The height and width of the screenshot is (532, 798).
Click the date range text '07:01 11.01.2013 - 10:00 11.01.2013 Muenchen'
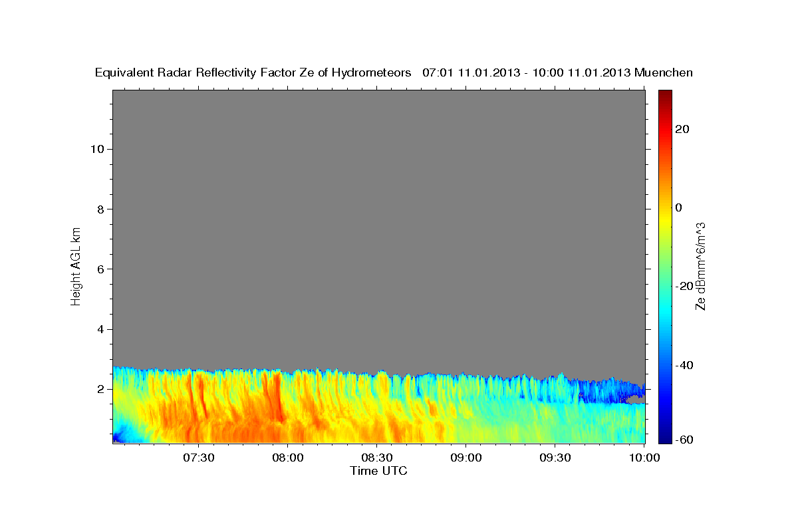pyautogui.click(x=558, y=72)
